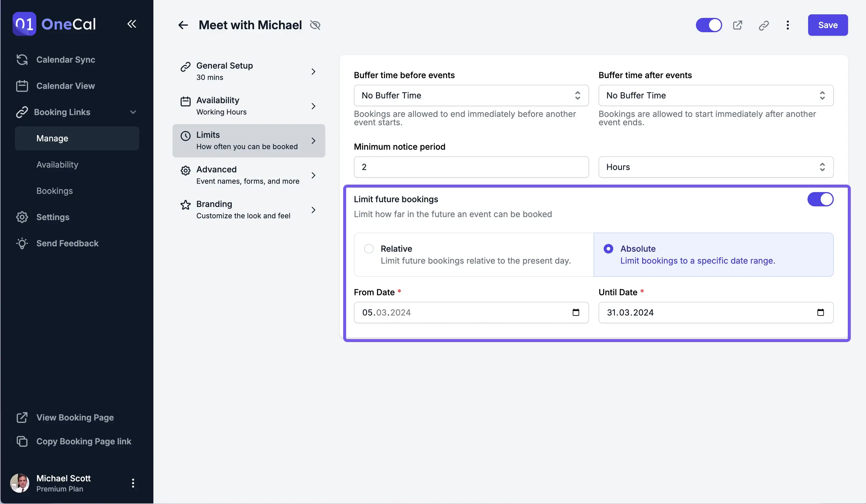Click the eye-slash icon beside Meet with Michael
The image size is (866, 504).
(x=315, y=25)
